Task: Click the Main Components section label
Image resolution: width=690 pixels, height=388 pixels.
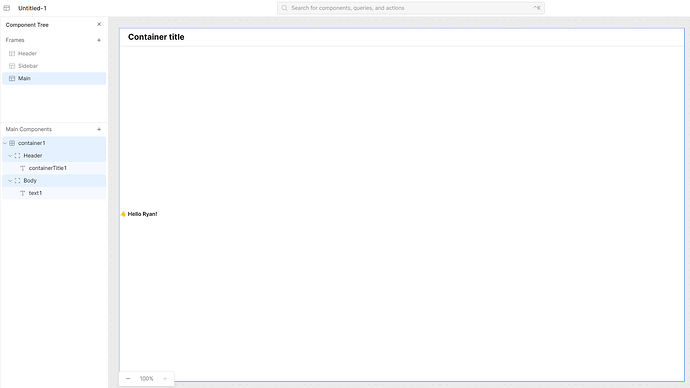Action: 29,129
